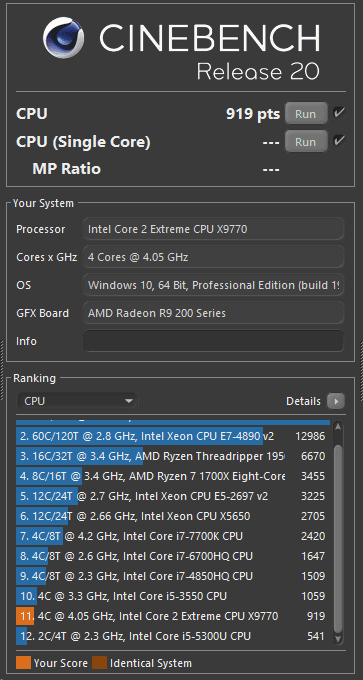Click the orange Your Score legend swatch
Viewport: 363px width, 680px height.
pyautogui.click(x=23, y=663)
